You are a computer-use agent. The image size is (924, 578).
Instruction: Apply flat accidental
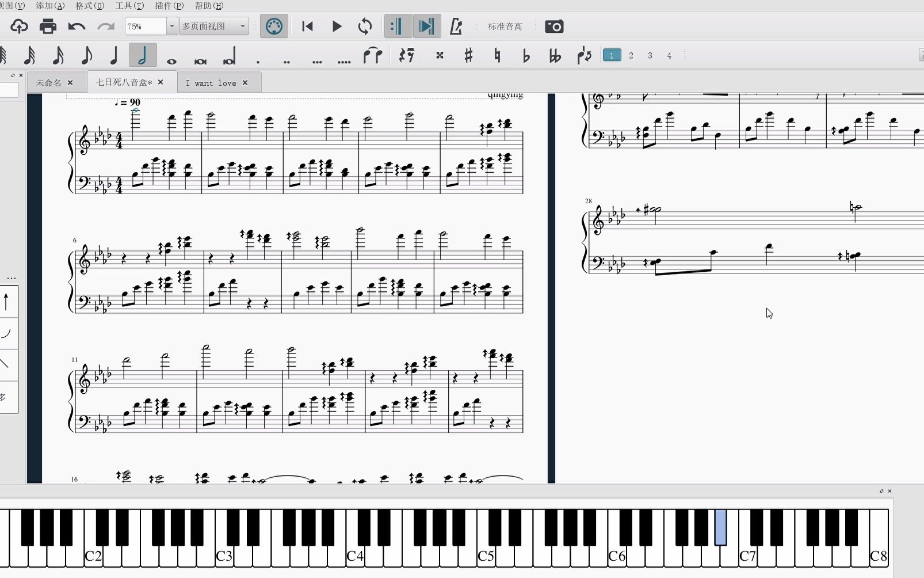526,56
